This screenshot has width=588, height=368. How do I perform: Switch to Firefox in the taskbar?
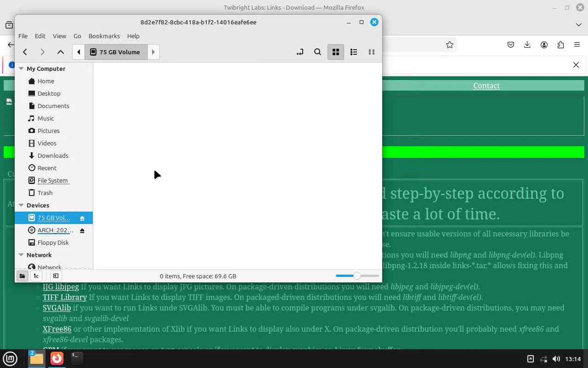coord(57,358)
